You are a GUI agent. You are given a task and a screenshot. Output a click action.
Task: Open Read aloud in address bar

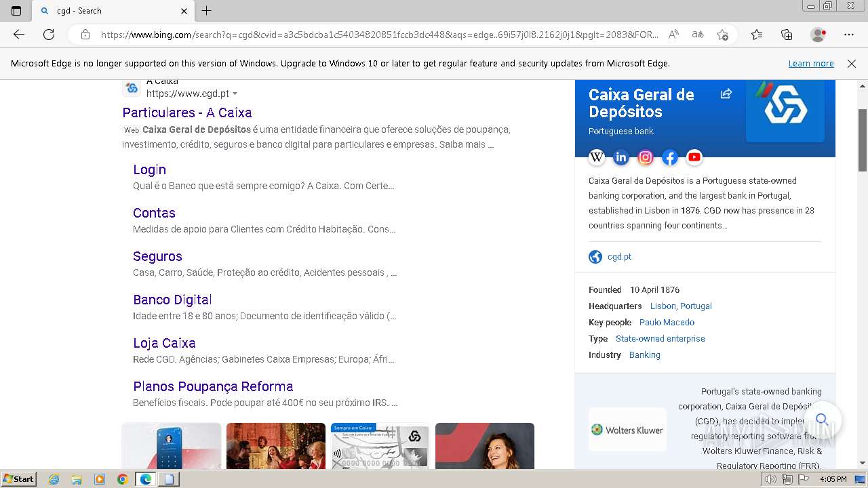[x=673, y=35]
